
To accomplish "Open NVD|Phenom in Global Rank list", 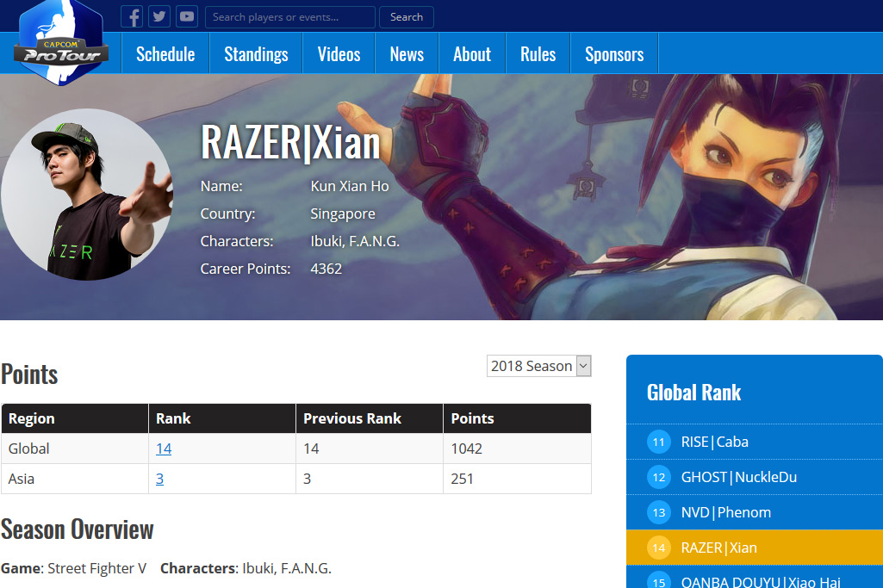I will click(755, 512).
